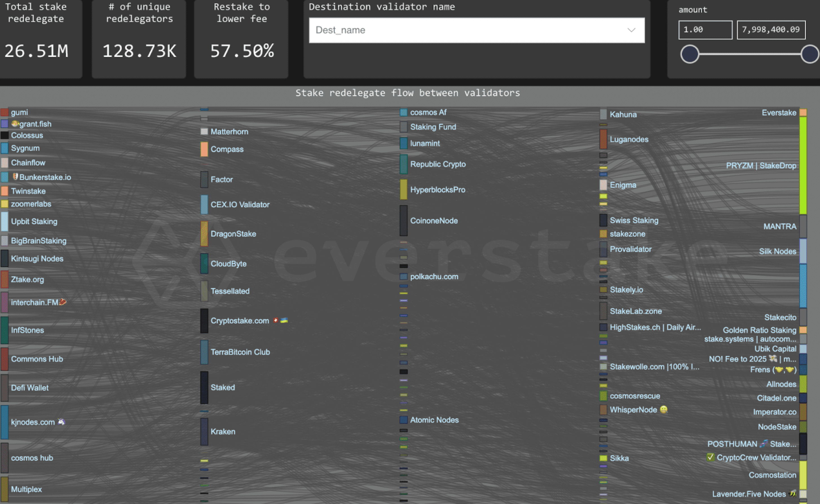Select the Sygnum node swatch
This screenshot has width=820, height=504.
(x=4, y=148)
